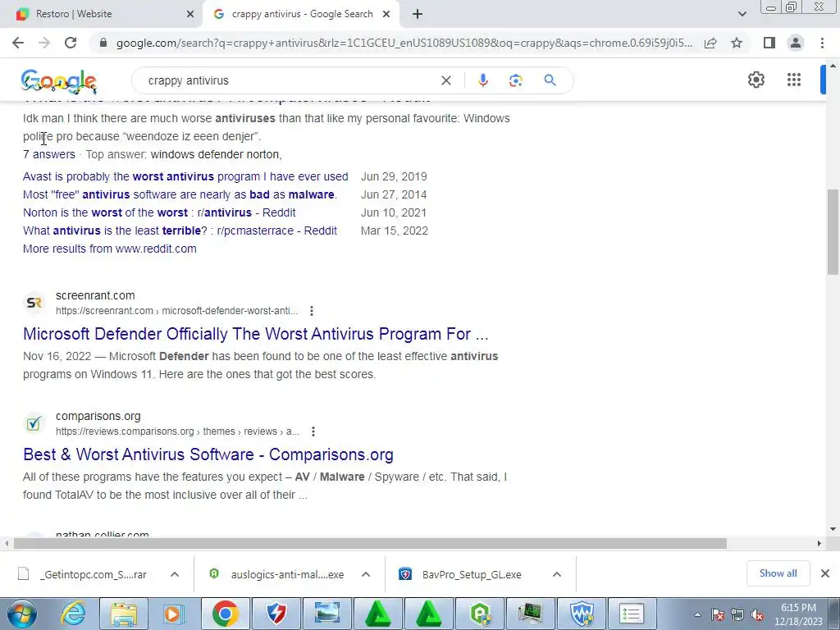
Task: Open a new browser tab
Action: (x=418, y=15)
